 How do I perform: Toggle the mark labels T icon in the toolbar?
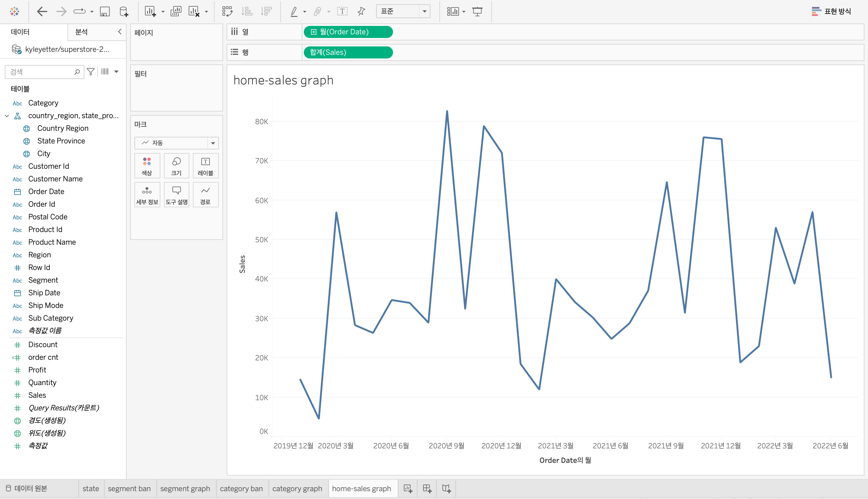pyautogui.click(x=342, y=11)
